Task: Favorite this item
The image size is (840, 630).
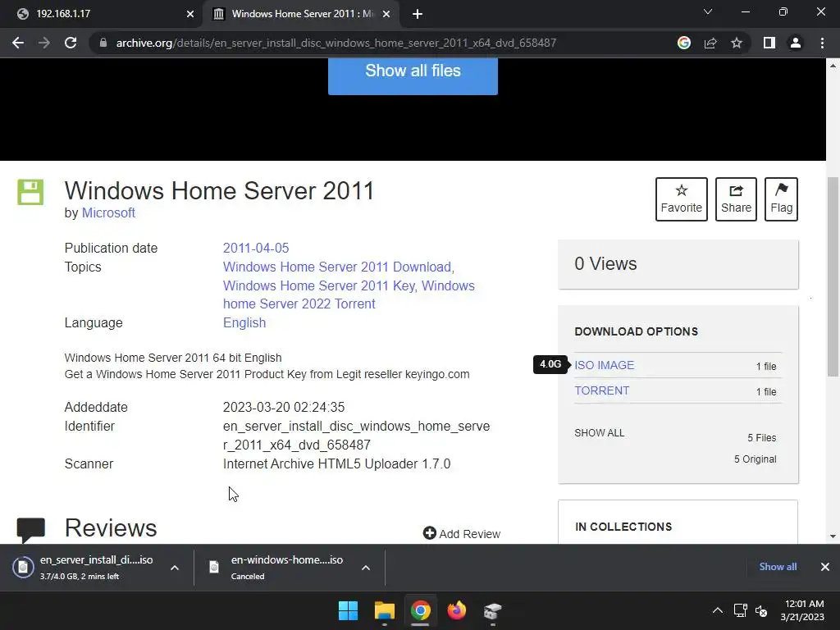Action: pos(682,199)
